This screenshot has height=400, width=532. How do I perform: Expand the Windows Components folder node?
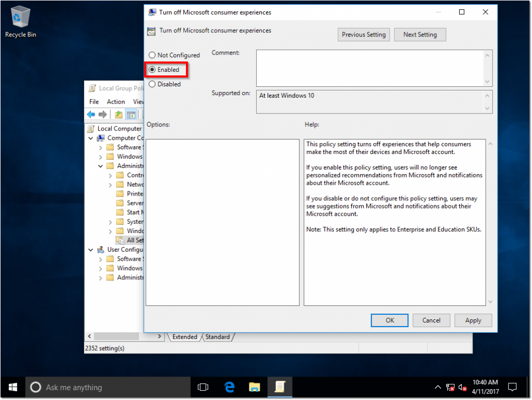coord(110,231)
